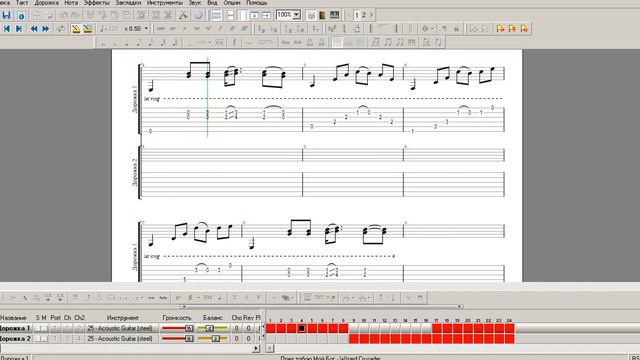Click the let ring marking in first staff
640x360 pixels.
pos(152,99)
